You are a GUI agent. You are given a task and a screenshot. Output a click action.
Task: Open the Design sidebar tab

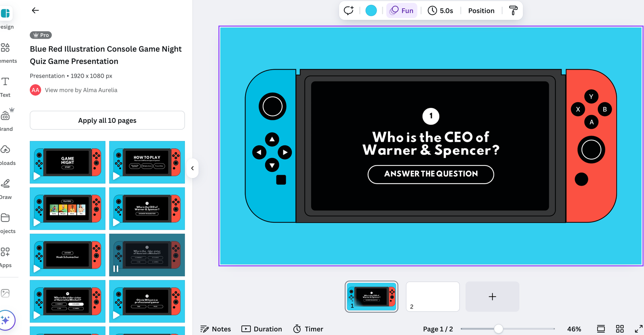tap(6, 19)
